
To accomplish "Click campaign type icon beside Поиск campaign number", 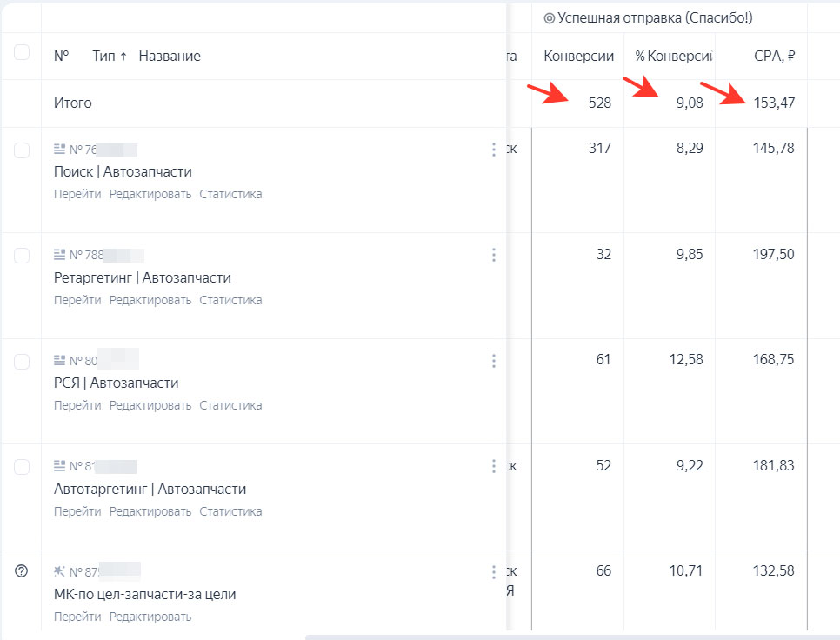I will 59,149.
